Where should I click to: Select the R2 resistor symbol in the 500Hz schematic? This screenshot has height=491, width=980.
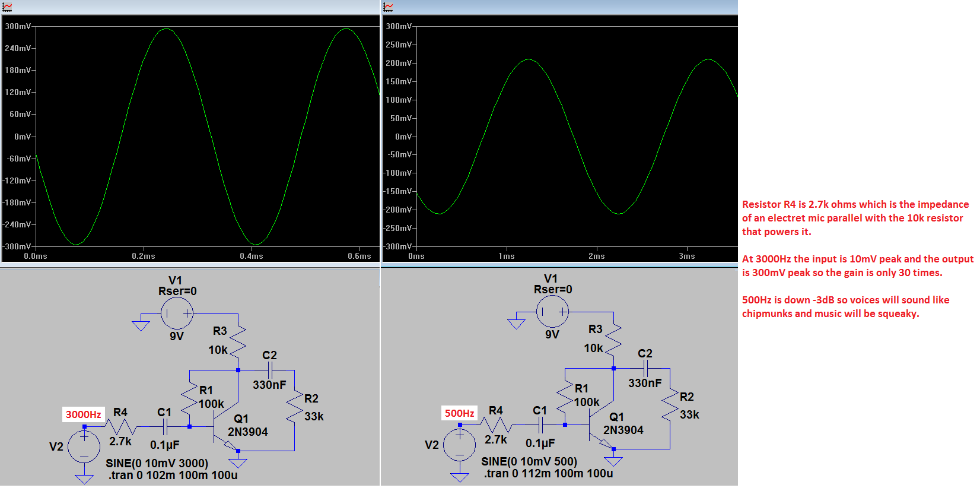click(670, 406)
